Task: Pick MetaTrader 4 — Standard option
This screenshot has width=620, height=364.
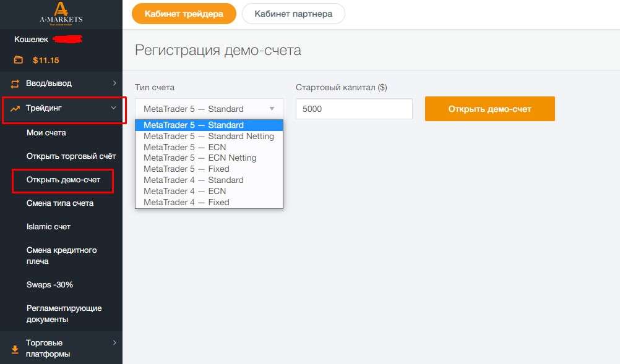Action: [x=209, y=180]
